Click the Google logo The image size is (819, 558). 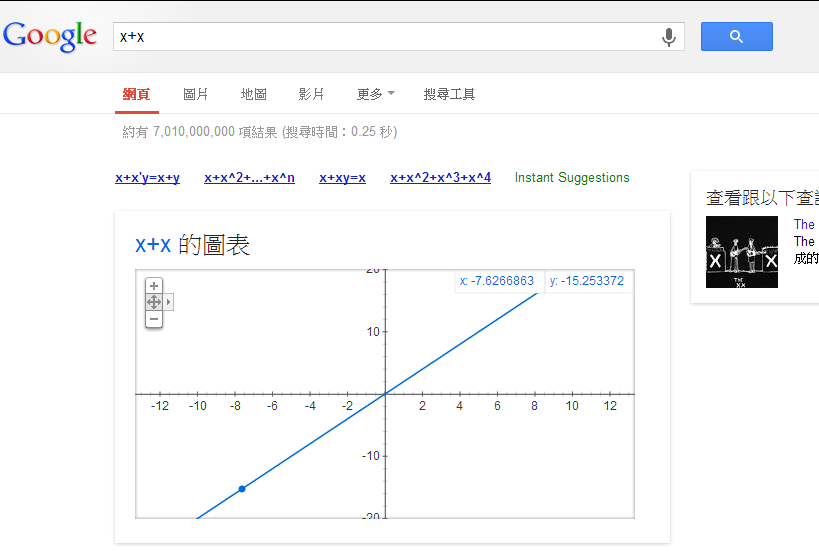50,37
